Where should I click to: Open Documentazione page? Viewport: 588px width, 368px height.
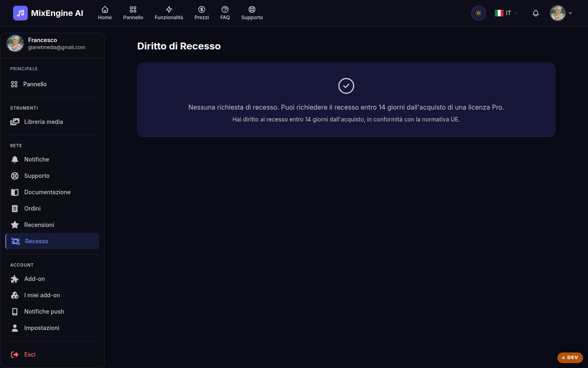click(x=52, y=192)
